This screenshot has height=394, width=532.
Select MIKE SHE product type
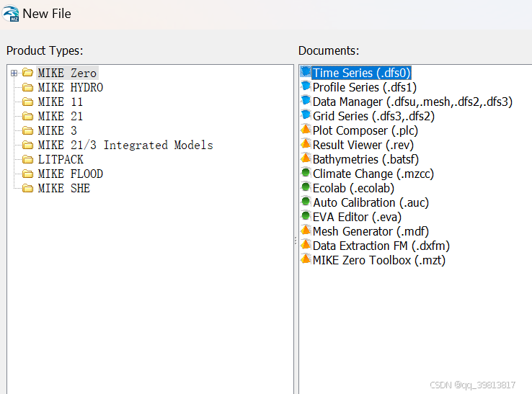click(x=63, y=188)
